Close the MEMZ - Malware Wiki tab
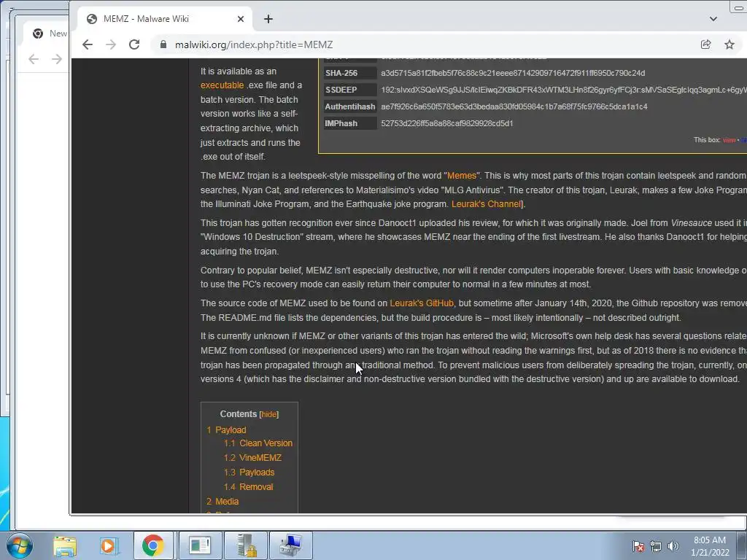Viewport: 747px width, 560px height. (x=241, y=19)
